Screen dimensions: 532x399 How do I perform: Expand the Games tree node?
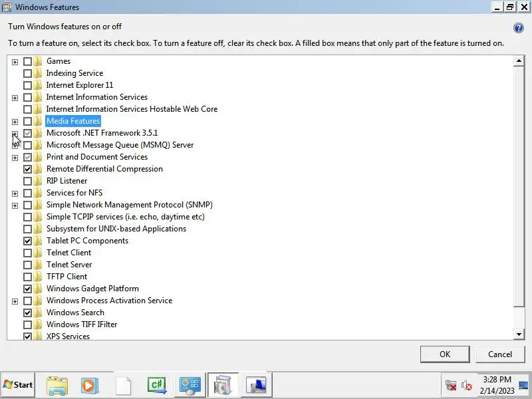click(x=15, y=62)
